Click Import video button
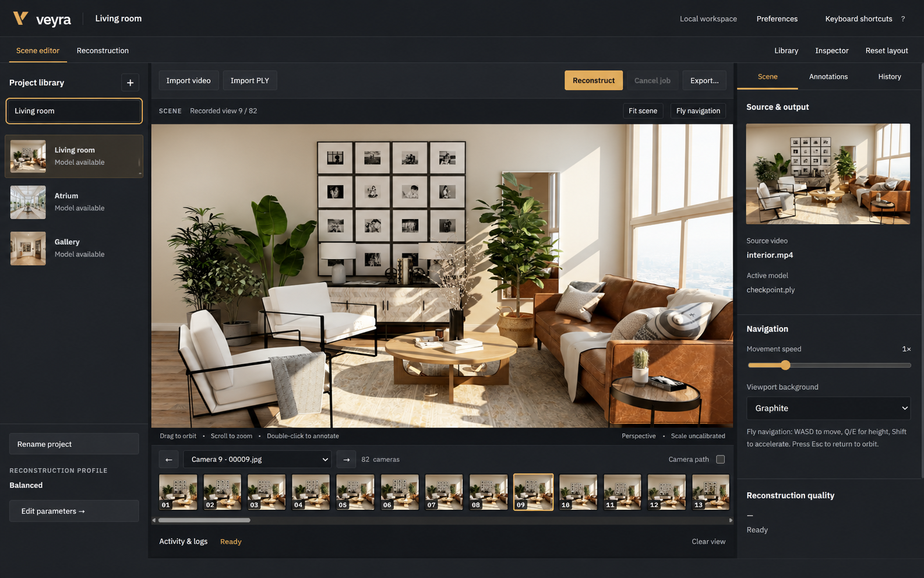This screenshot has height=578, width=924. tap(189, 80)
